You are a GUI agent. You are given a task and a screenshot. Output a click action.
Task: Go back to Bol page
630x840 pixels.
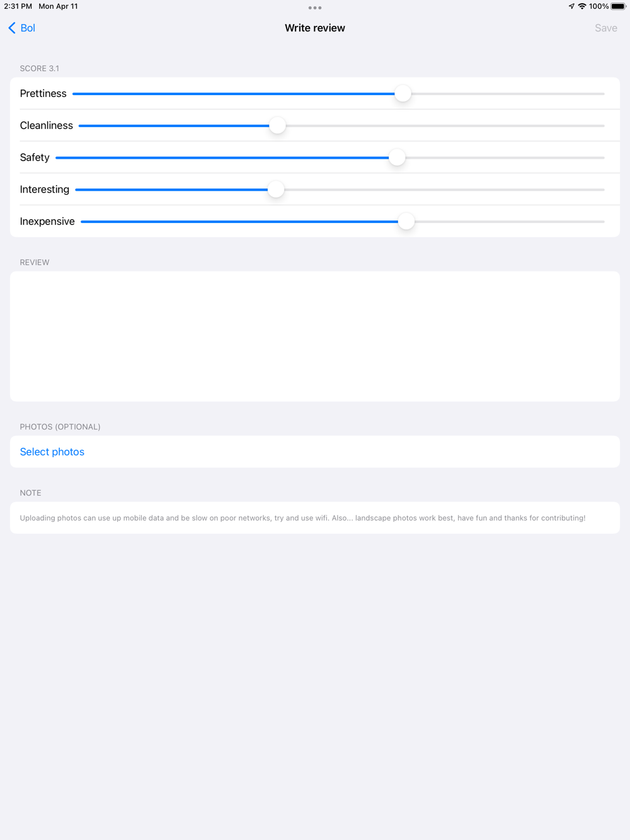coord(28,28)
